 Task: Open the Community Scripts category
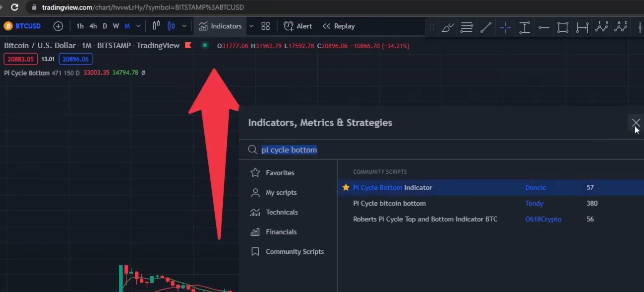tap(287, 252)
